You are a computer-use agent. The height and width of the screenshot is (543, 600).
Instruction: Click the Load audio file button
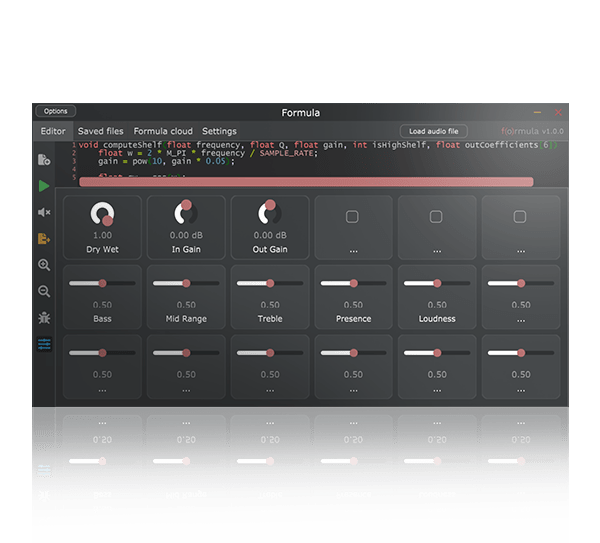(434, 131)
